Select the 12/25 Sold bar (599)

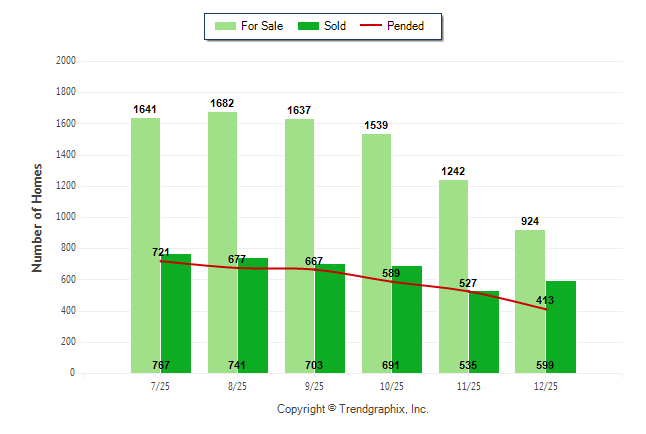(x=561, y=330)
